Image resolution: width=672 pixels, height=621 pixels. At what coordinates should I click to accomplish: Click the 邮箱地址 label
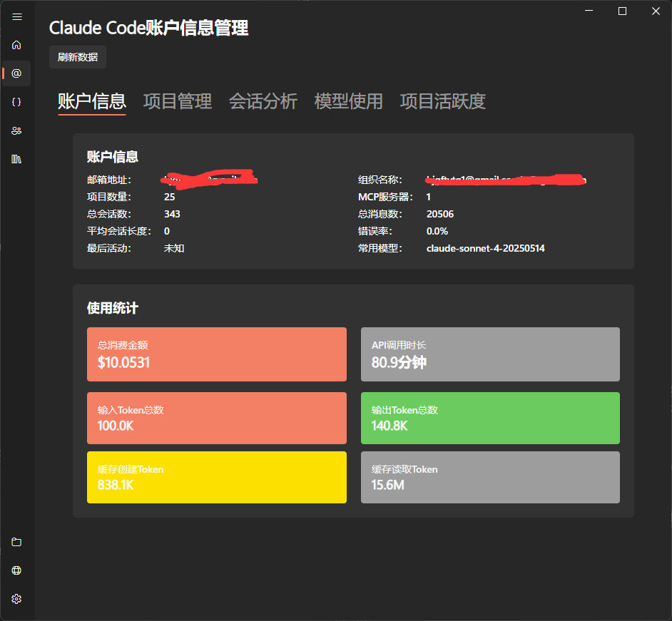(x=109, y=180)
